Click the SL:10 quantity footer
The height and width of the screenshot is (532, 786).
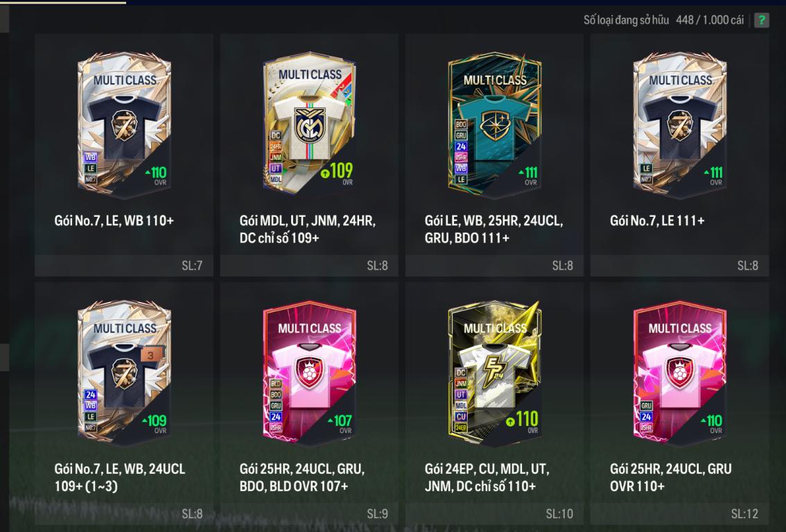coord(494,513)
